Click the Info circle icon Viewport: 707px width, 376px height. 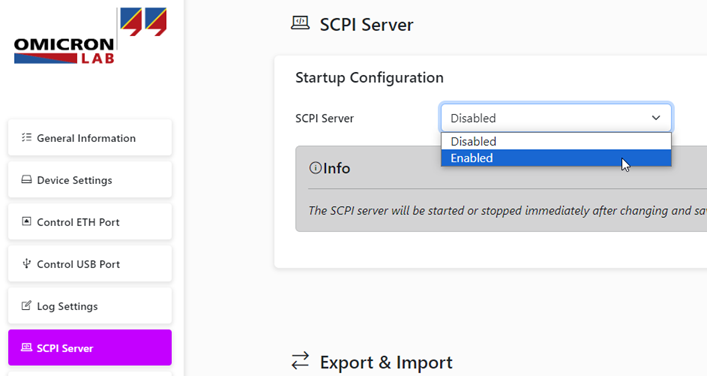pyautogui.click(x=315, y=168)
